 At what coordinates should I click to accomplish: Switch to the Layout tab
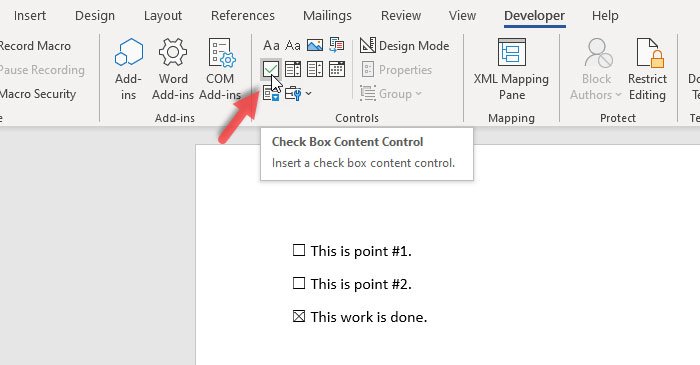(162, 16)
